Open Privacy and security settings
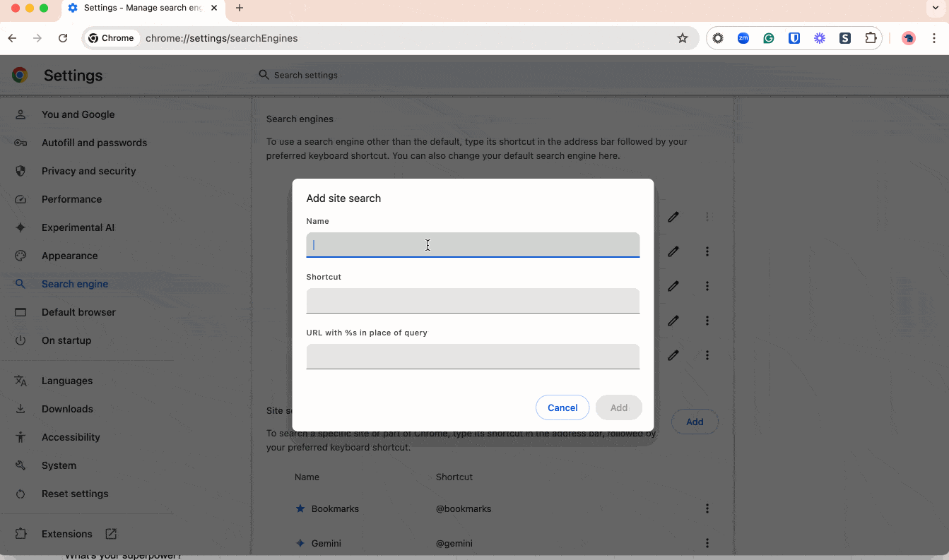This screenshot has height=560, width=949. coord(88,171)
